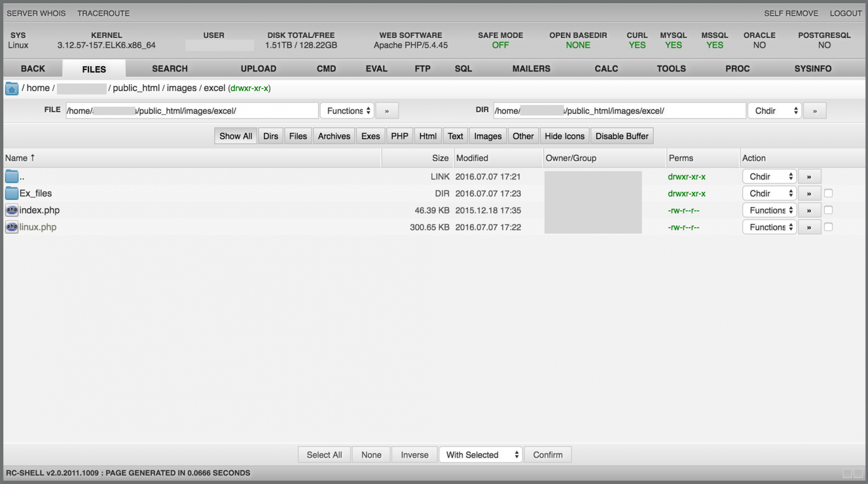Check the Ex_files row checkbox
This screenshot has height=484, width=868.
828,193
